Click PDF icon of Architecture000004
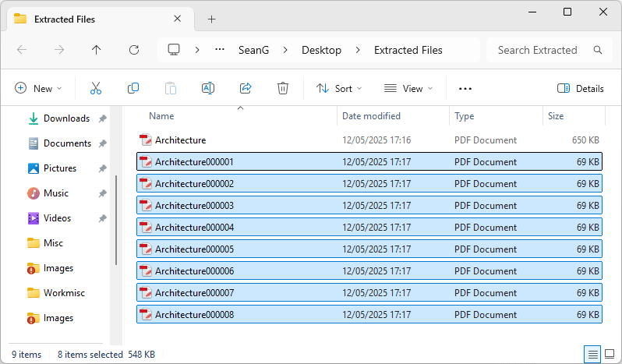The height and width of the screenshot is (364, 622). pos(146,227)
